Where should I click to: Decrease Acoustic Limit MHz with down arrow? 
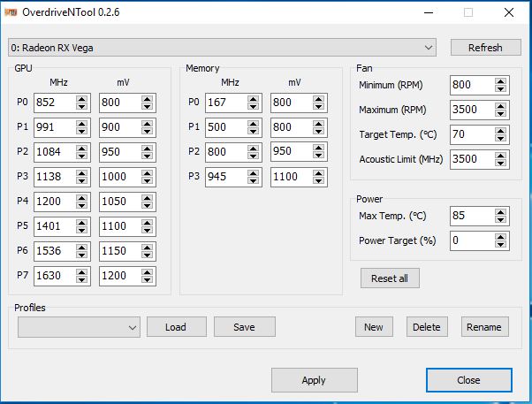coord(501,163)
